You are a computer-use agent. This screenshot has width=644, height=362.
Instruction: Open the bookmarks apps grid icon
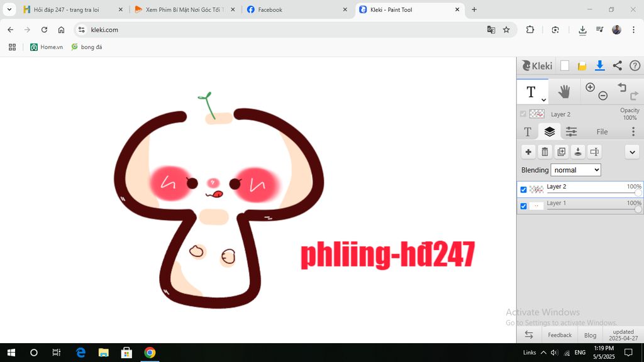(x=13, y=47)
